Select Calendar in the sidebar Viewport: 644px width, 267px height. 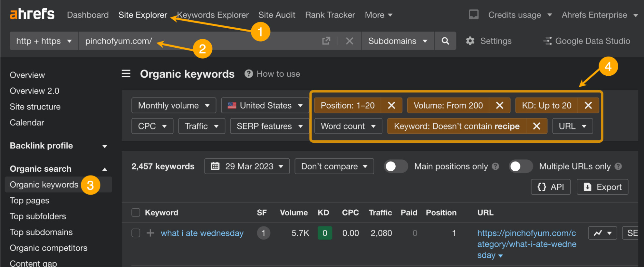[27, 122]
